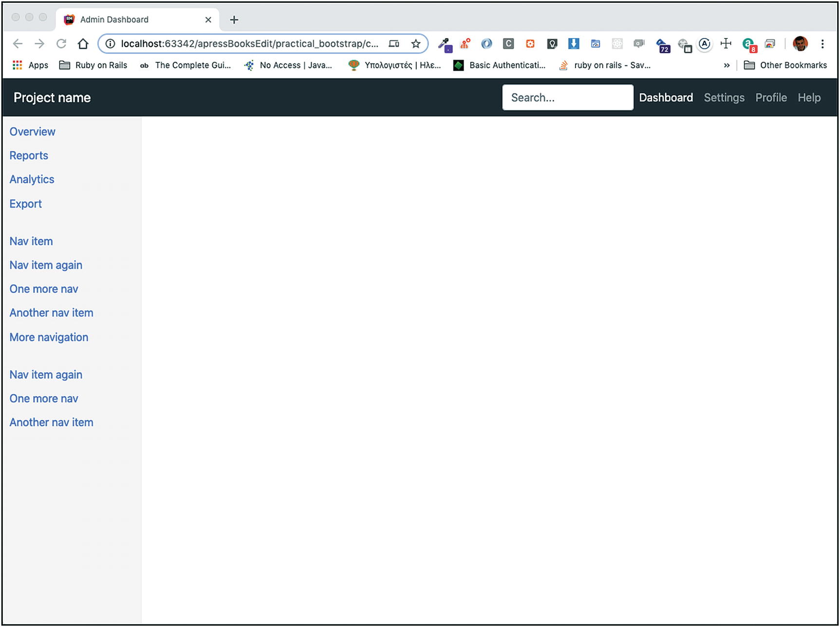Click the Search input field

567,97
